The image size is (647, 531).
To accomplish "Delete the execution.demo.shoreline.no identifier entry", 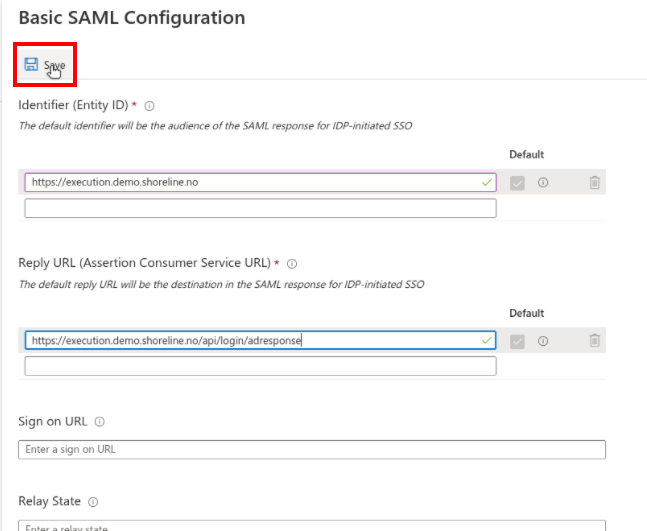I will (x=594, y=182).
